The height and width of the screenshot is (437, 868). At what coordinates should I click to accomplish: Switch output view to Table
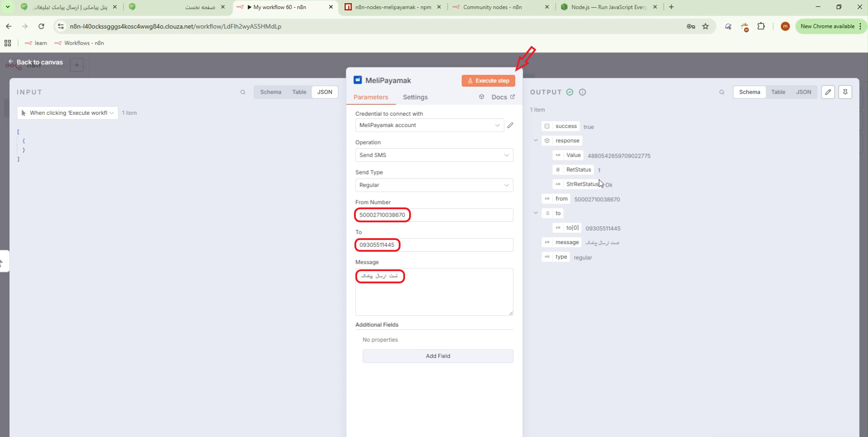[778, 92]
